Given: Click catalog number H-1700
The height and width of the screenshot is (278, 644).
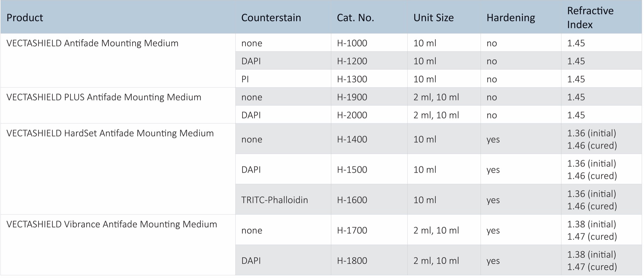Looking at the screenshot, I should [352, 230].
